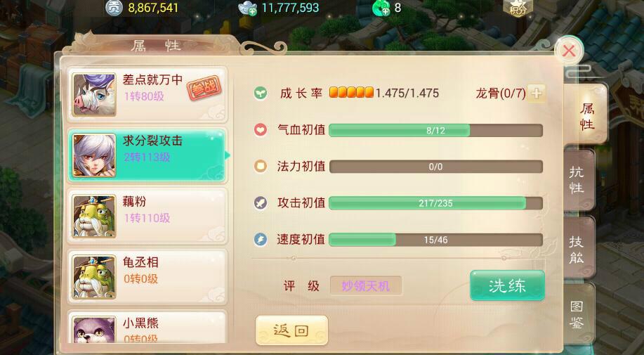This screenshot has width=644, height=355.
Task: Select the 小黑熊 pet entry
Action: (147, 327)
